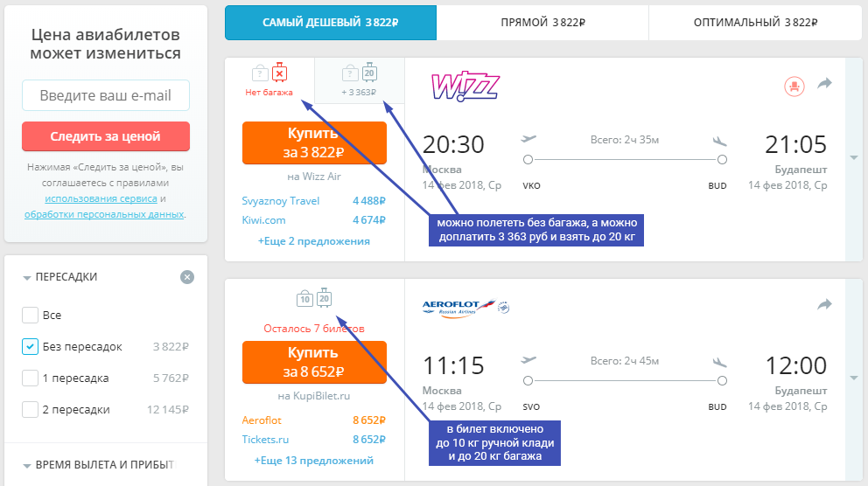Image resolution: width=868 pixels, height=486 pixels.
Task: Clear the Пересадки filter with x icon
Action: [187, 277]
